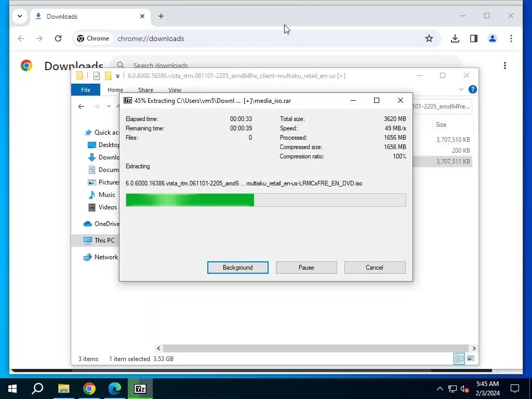Image resolution: width=532 pixels, height=399 pixels.
Task: Open Explorer recent locations dropdown
Action: 109,107
